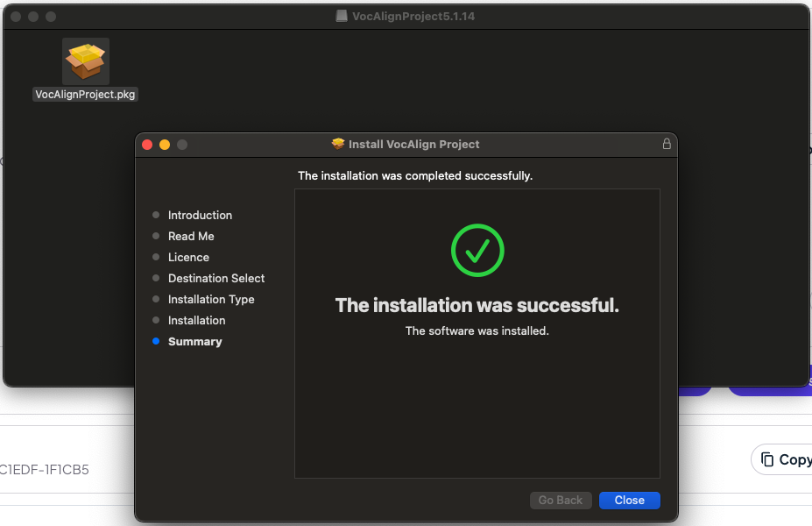Image resolution: width=812 pixels, height=526 pixels.
Task: Click the Installation Type step
Action: click(211, 299)
